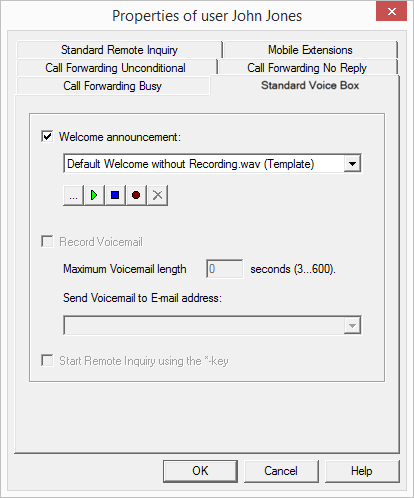
Task: Select the Default Welcome without Recording.wav combo box
Action: tap(212, 164)
